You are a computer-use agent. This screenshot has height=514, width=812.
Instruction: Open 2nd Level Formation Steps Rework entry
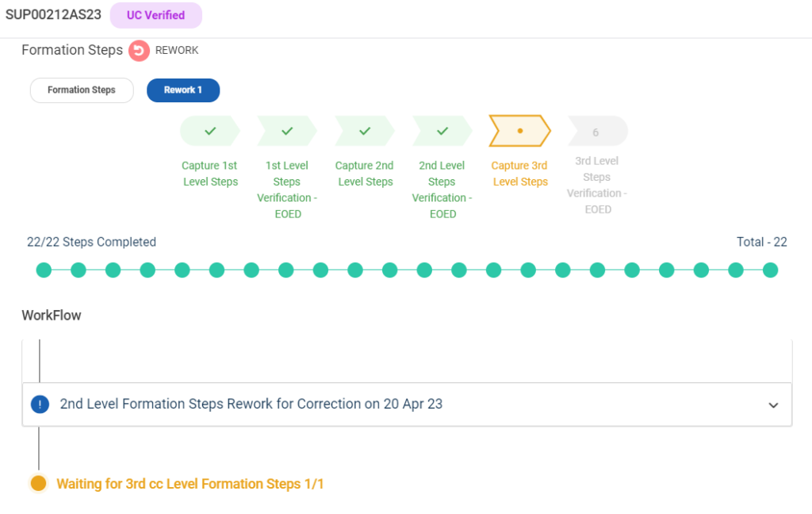click(x=251, y=404)
